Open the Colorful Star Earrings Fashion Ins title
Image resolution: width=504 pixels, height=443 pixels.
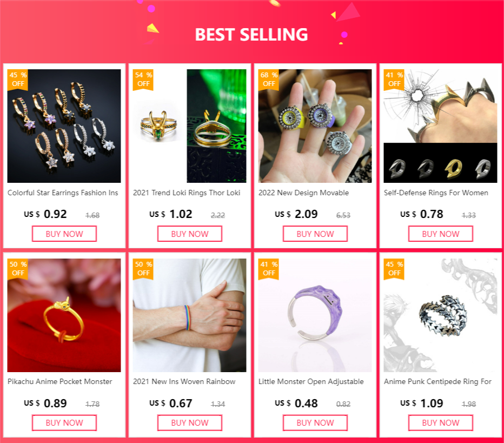click(63, 193)
